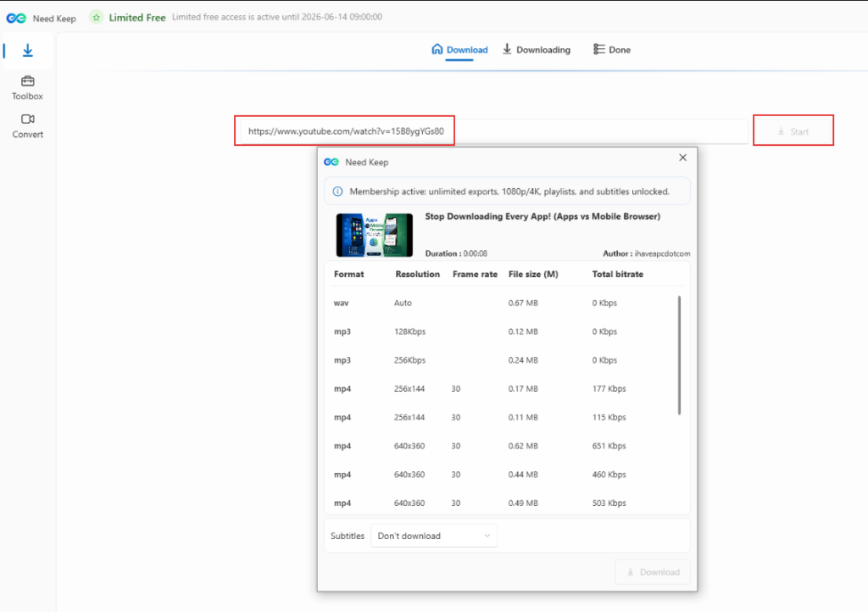Viewport: 868px width, 612px height.
Task: Click the Format column header
Action: coord(348,275)
